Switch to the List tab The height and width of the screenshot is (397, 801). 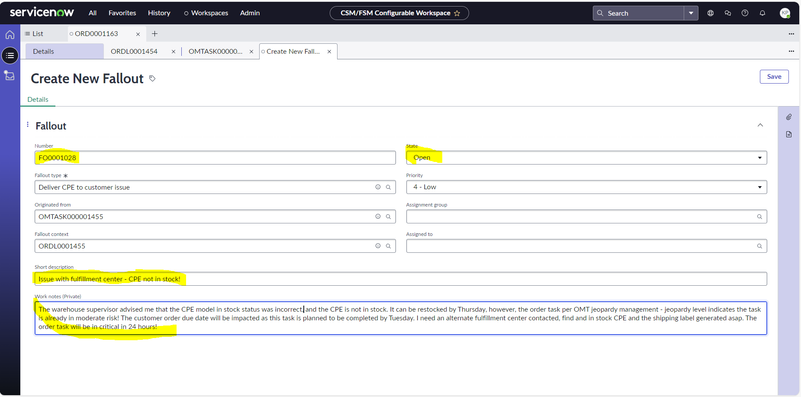[x=34, y=34]
